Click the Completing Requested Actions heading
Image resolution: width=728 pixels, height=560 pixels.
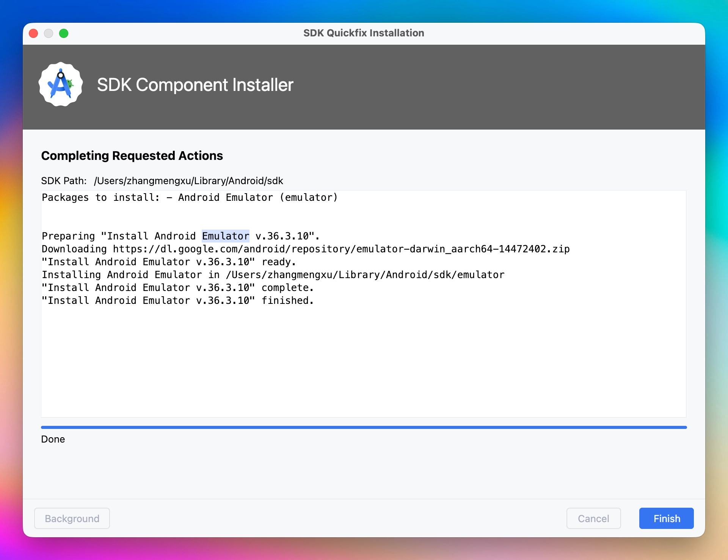click(132, 156)
